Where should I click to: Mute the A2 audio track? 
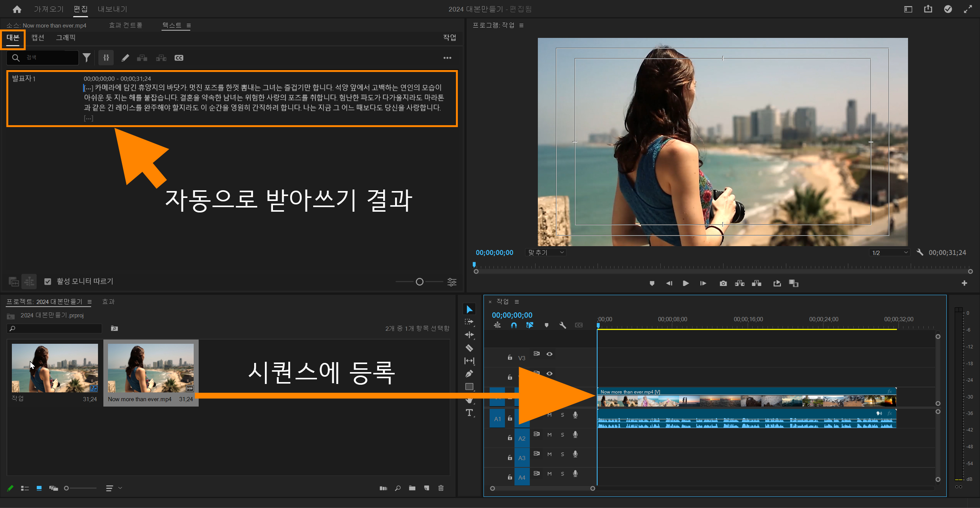(x=549, y=434)
